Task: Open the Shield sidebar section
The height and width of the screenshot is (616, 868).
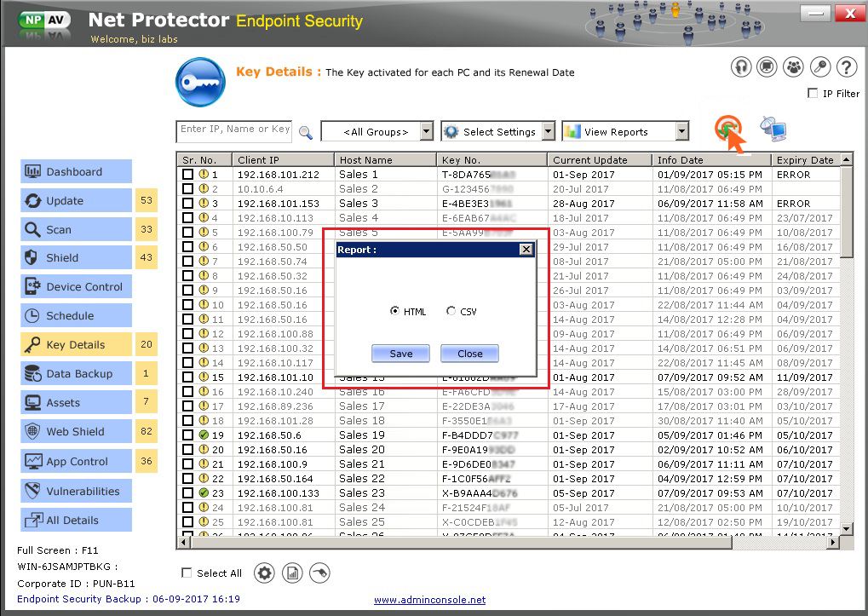Action: pyautogui.click(x=77, y=258)
